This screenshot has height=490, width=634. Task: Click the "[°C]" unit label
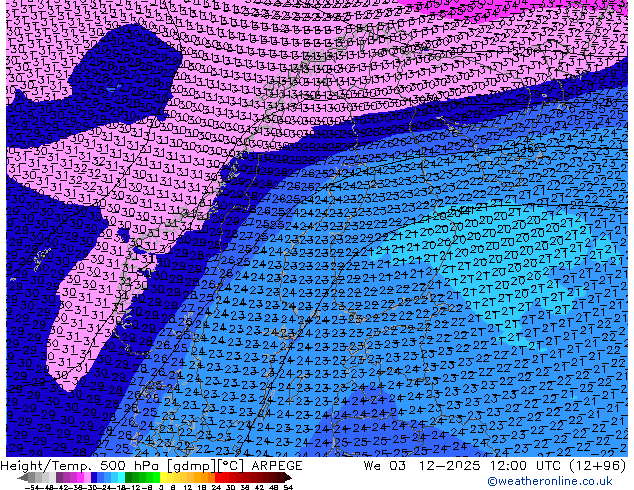click(x=231, y=466)
